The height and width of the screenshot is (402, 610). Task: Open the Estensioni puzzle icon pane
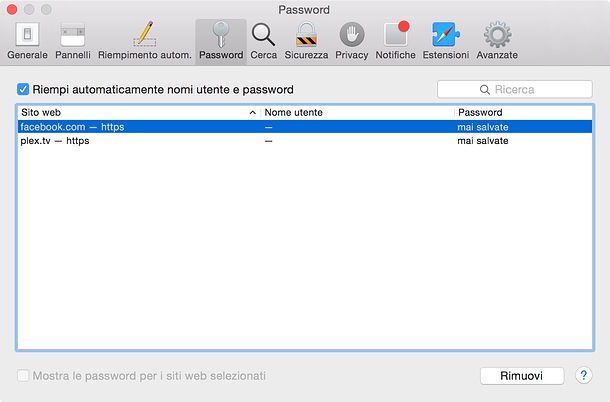click(446, 41)
